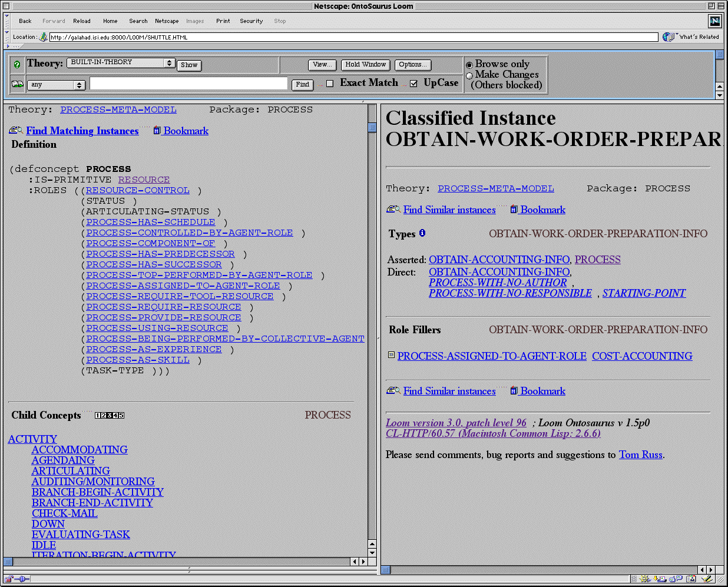
Task: Click the green help question mark icon
Action: pos(17,64)
